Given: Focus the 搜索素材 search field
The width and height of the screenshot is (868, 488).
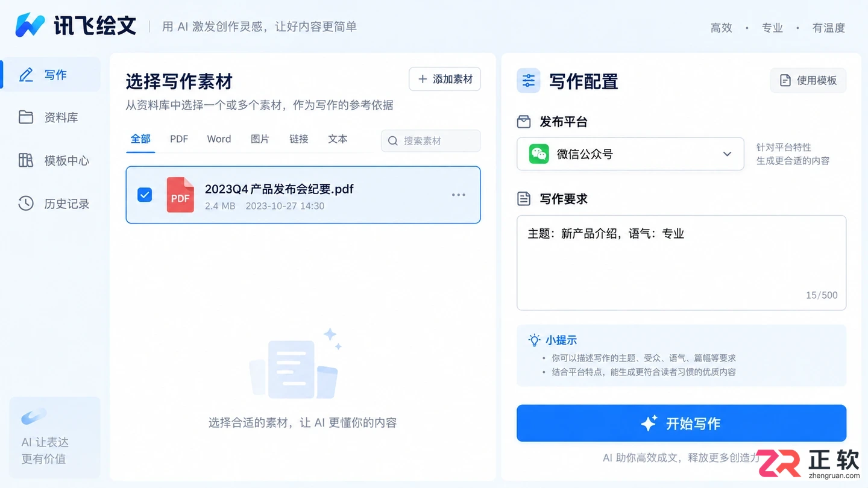Looking at the screenshot, I should [x=430, y=141].
